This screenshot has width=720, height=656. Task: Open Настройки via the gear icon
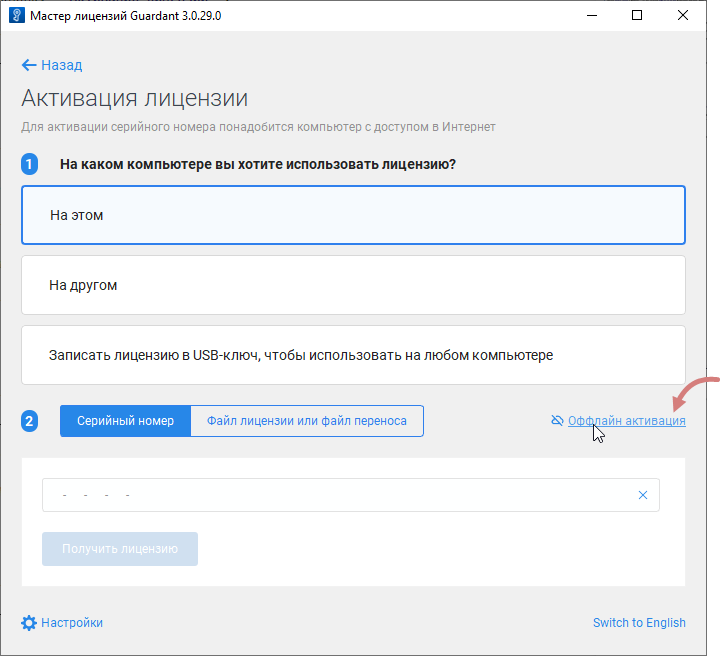pos(28,623)
